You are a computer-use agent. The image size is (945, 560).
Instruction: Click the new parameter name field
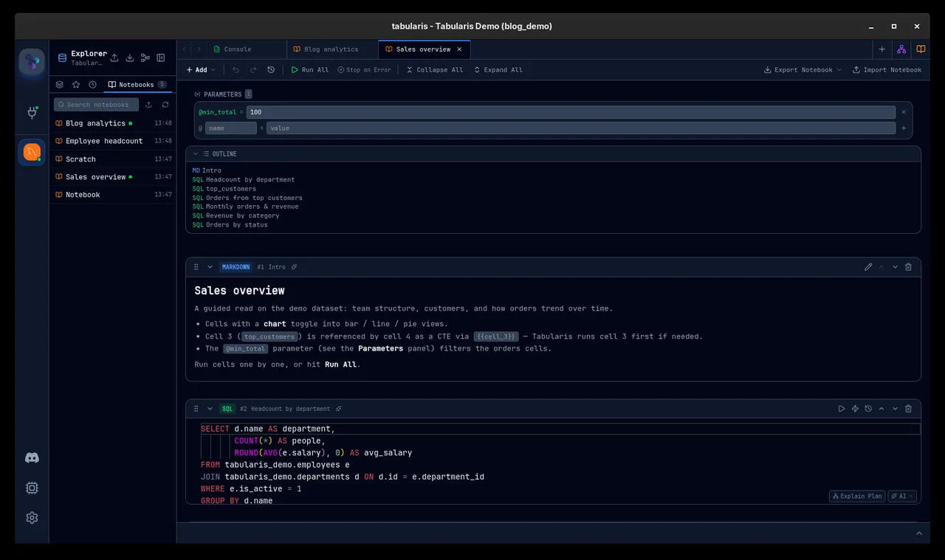click(x=230, y=128)
